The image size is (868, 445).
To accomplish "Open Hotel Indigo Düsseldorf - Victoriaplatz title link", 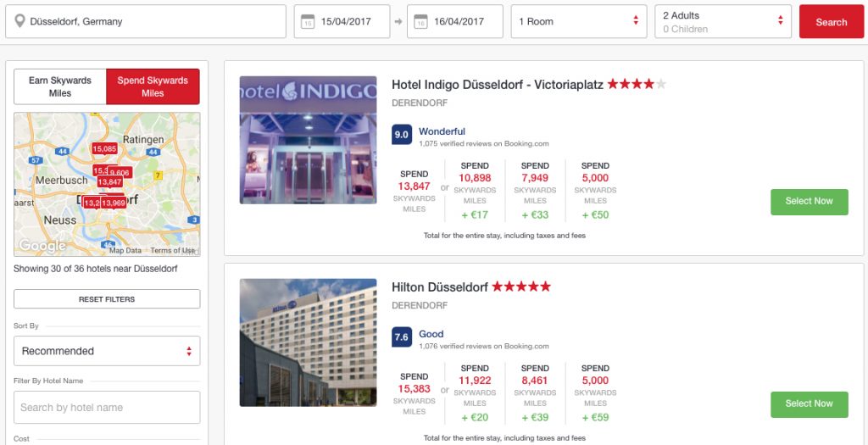I will pos(497,85).
